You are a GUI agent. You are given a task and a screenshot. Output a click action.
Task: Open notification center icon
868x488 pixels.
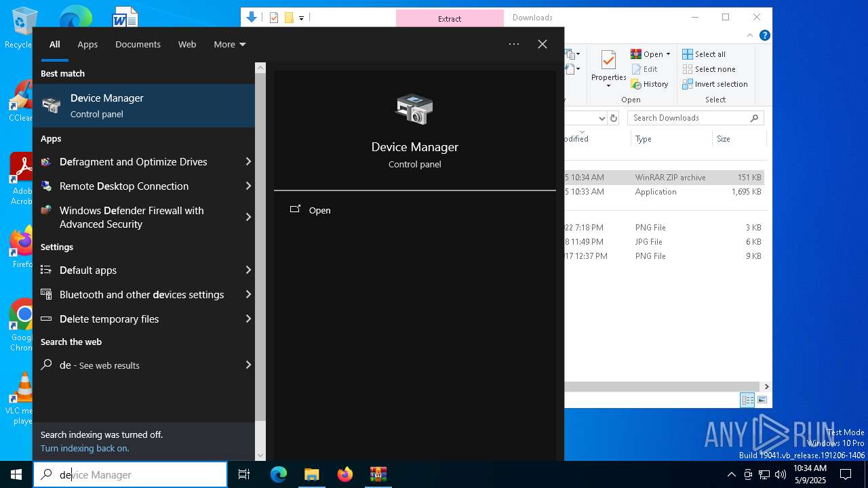pyautogui.click(x=846, y=474)
